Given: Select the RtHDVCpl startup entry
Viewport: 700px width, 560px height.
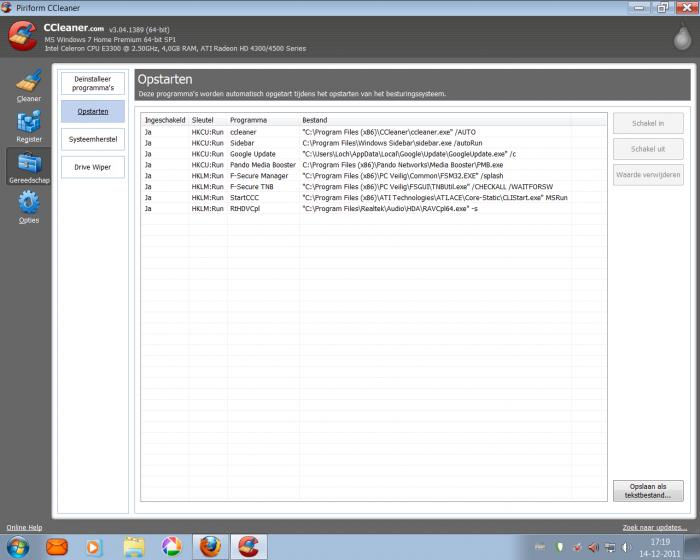Looking at the screenshot, I should pyautogui.click(x=374, y=209).
